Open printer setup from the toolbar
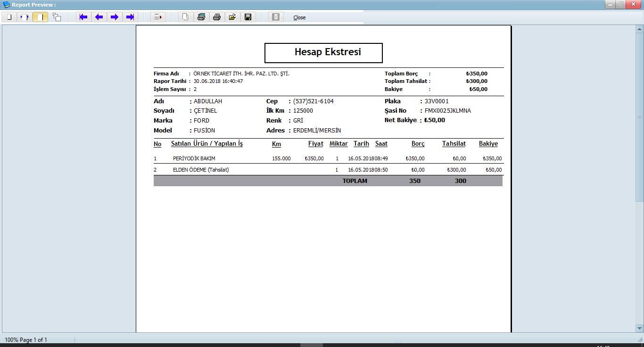 coord(201,17)
